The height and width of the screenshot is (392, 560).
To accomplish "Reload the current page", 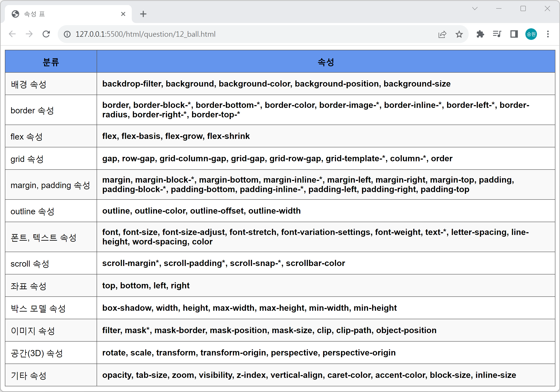I will pos(46,34).
